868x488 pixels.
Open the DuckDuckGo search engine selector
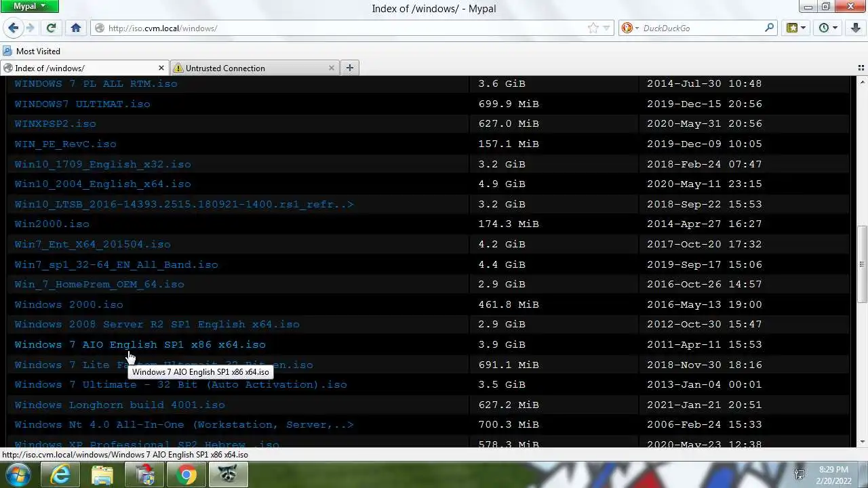(x=630, y=28)
